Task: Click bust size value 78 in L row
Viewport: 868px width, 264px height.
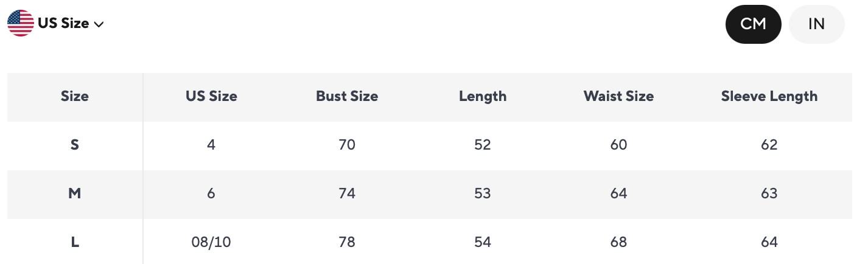Action: click(x=347, y=242)
